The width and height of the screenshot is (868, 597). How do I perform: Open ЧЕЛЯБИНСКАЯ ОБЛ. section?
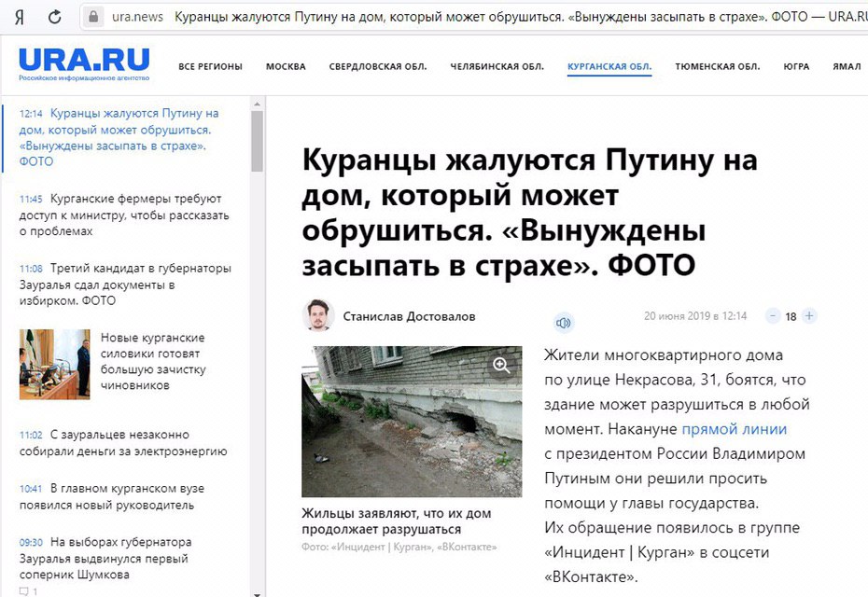(497, 66)
